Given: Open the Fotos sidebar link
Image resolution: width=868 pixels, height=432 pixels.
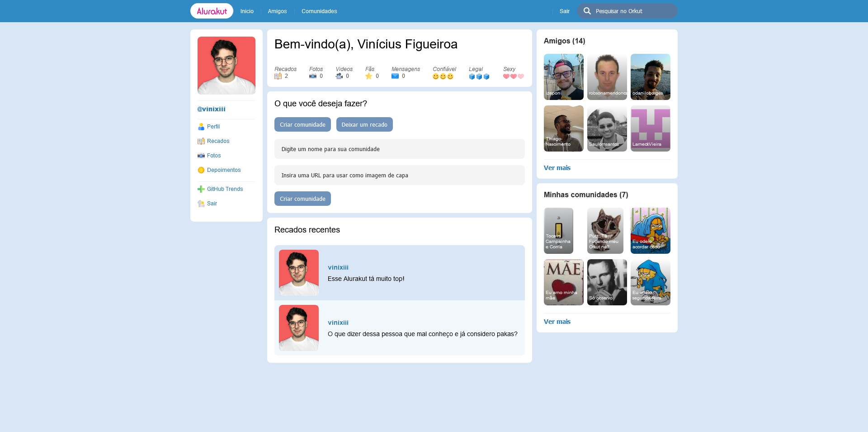Looking at the screenshot, I should (214, 156).
